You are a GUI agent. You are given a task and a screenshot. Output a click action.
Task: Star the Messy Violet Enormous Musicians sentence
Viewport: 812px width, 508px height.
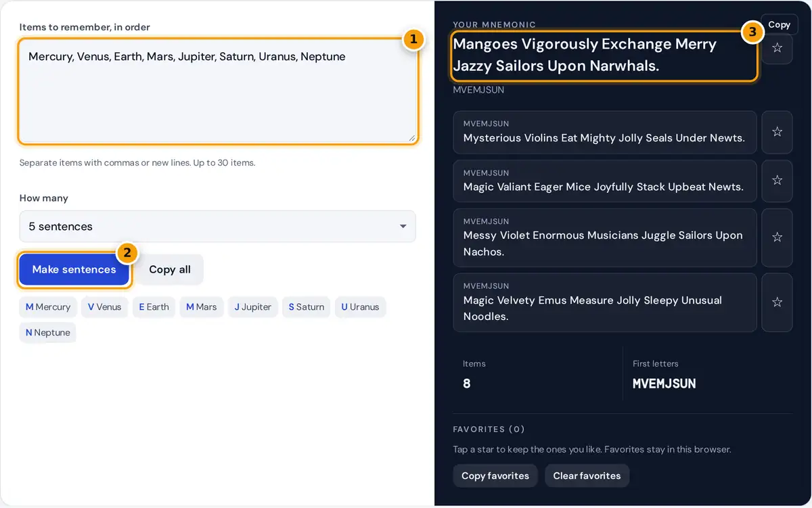pyautogui.click(x=777, y=237)
